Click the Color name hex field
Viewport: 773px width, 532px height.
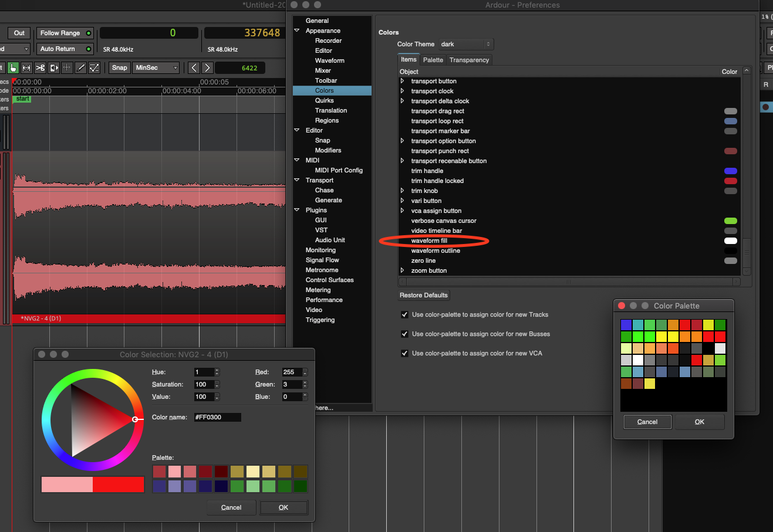[217, 418]
